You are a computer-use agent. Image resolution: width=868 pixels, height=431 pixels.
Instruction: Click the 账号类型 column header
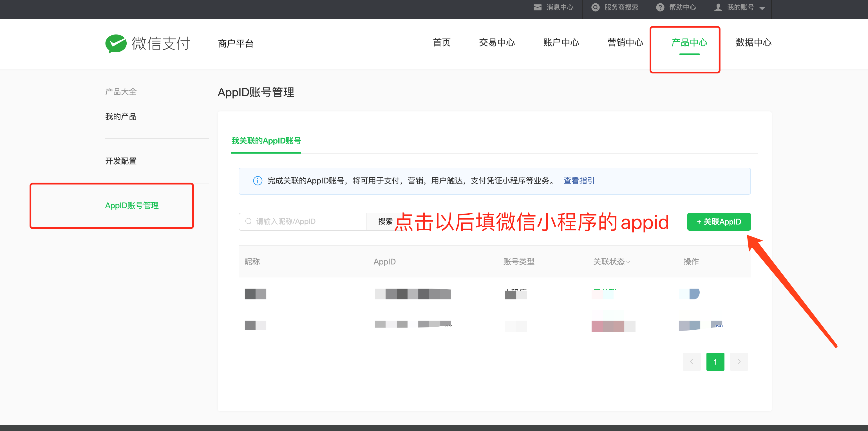pos(518,262)
